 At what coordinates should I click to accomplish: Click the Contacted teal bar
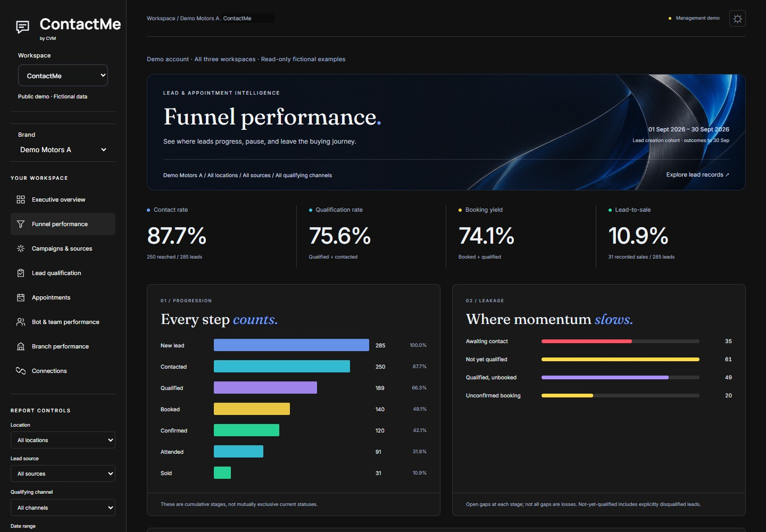pyautogui.click(x=282, y=367)
